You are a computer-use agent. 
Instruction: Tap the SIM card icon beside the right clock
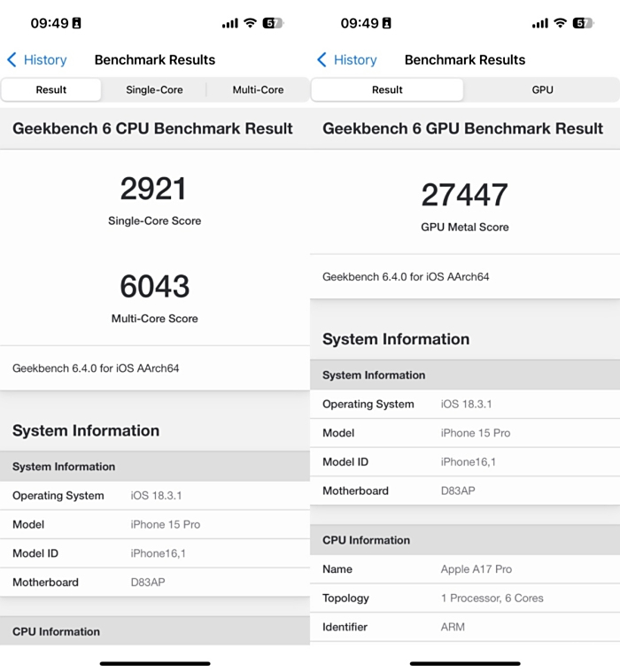386,23
